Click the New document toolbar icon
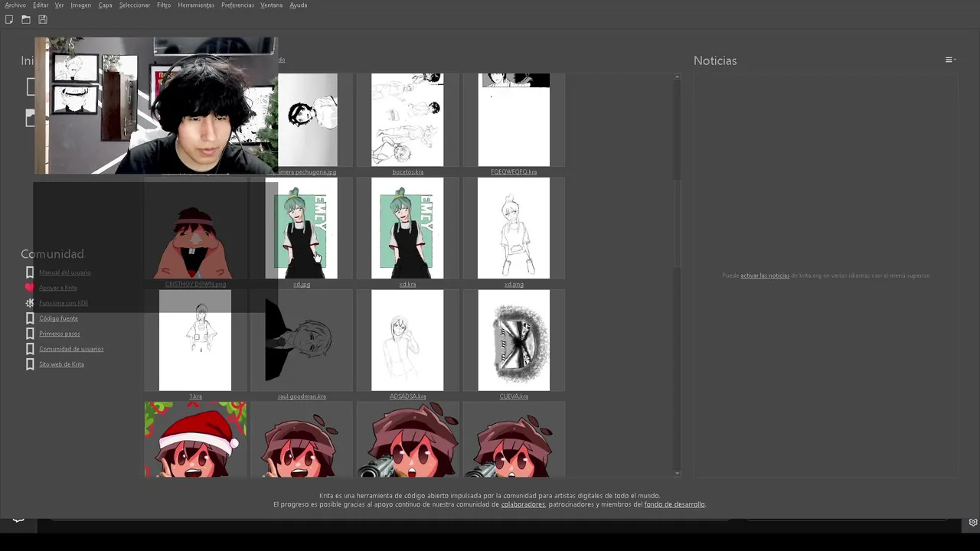Screen dimensions: 980x551 point(9,19)
